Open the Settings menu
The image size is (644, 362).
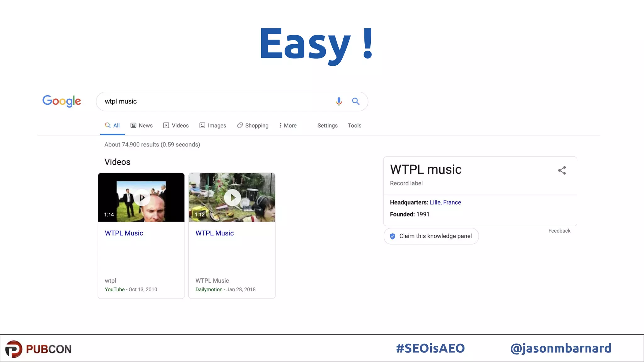(x=327, y=125)
